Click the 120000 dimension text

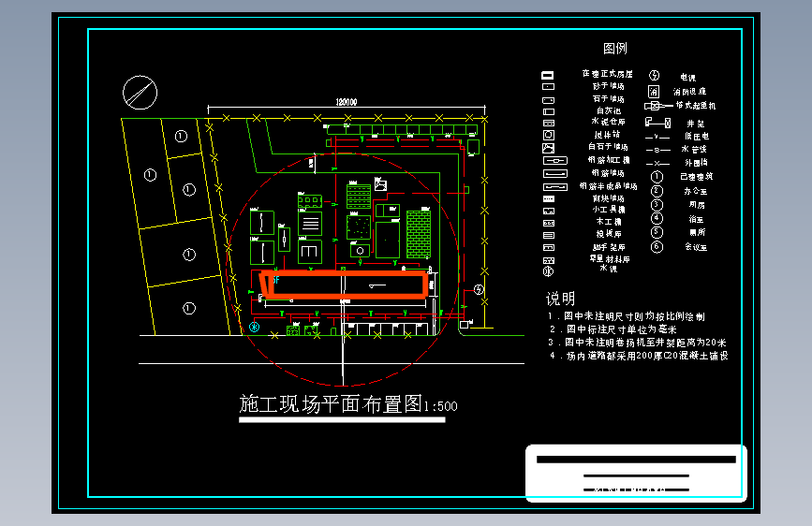347,102
